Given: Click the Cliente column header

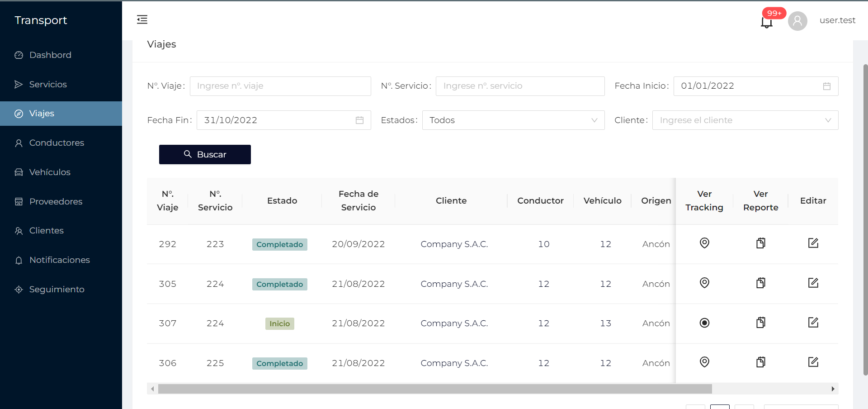Looking at the screenshot, I should (451, 201).
